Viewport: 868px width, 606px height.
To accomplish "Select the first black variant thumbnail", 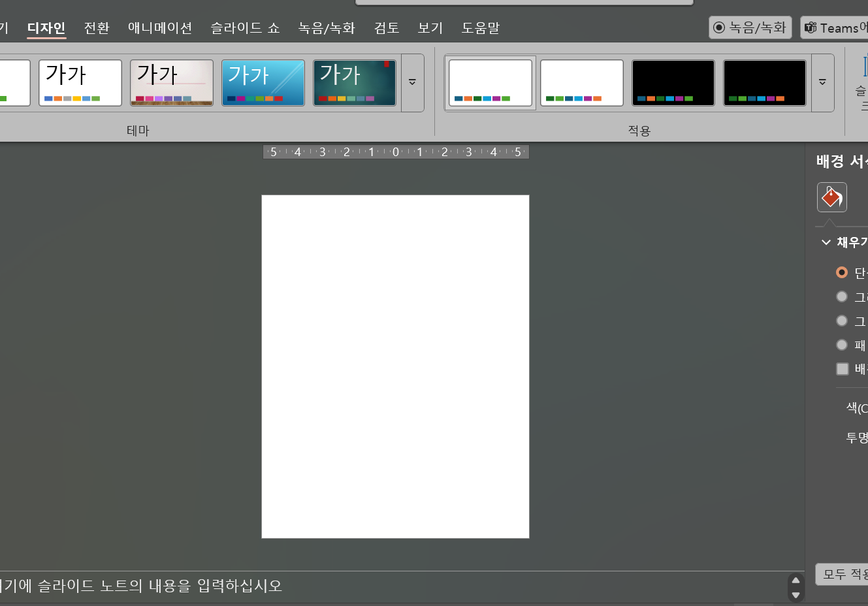I will (673, 83).
